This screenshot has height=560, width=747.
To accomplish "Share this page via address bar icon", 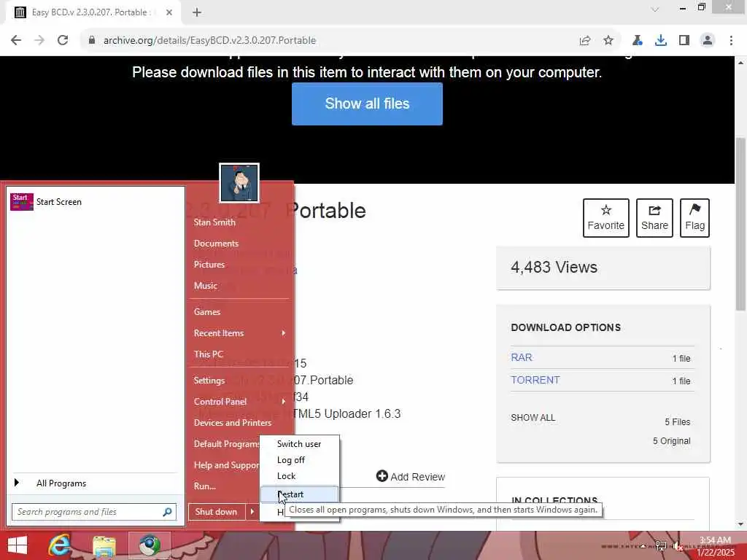I will 585,41.
